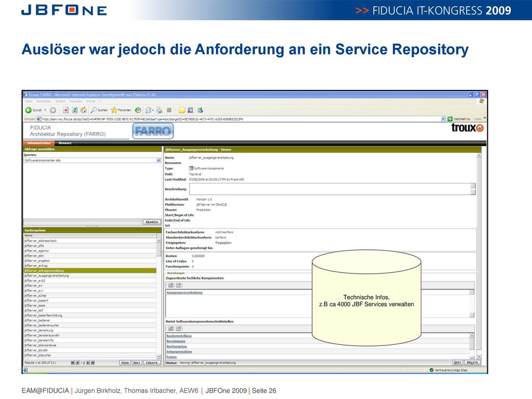Open the Ansicht menu
The width and height of the screenshot is (532, 399).
click(60, 101)
